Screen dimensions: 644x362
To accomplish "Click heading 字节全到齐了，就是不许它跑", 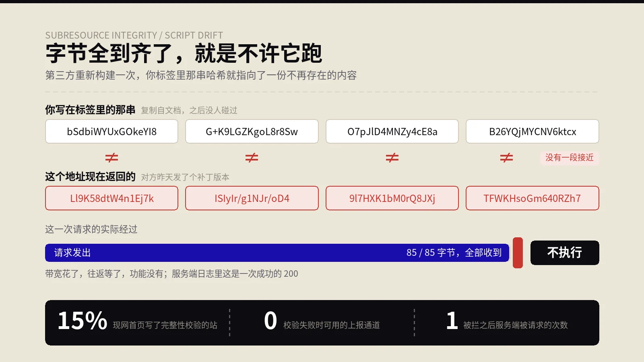I will pyautogui.click(x=184, y=53).
